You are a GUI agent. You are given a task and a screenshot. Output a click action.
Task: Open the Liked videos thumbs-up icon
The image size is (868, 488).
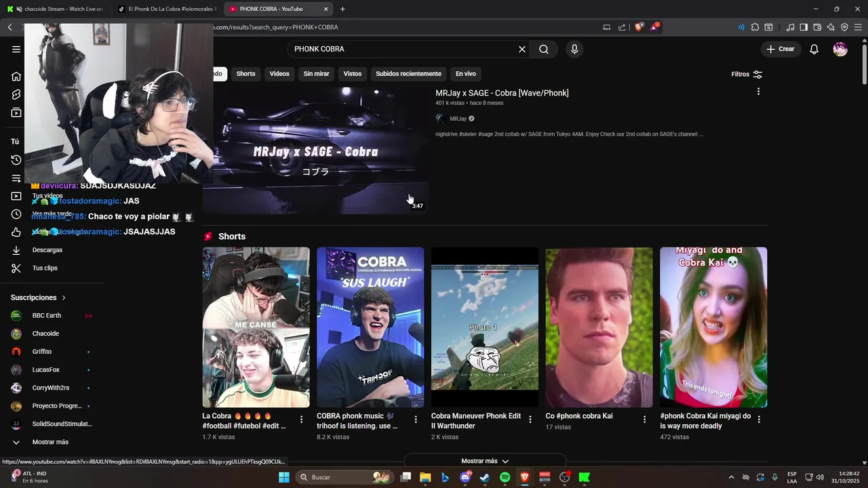[x=16, y=232]
